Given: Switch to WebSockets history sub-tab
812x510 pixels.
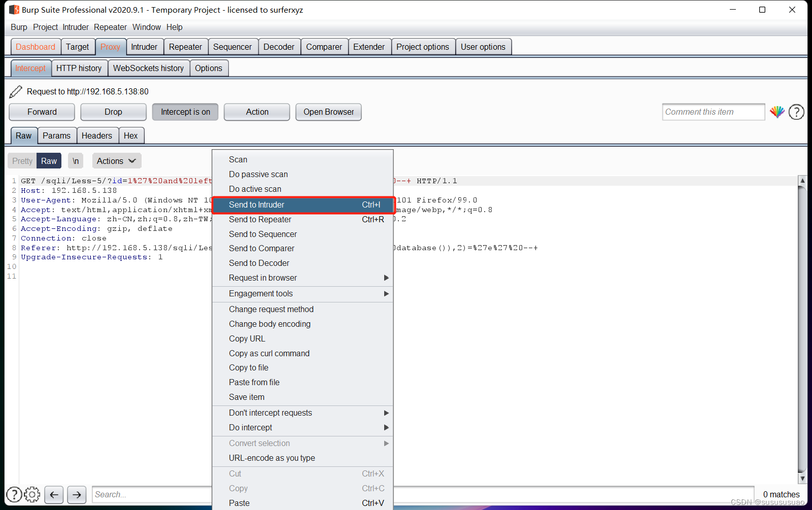Looking at the screenshot, I should [x=148, y=68].
